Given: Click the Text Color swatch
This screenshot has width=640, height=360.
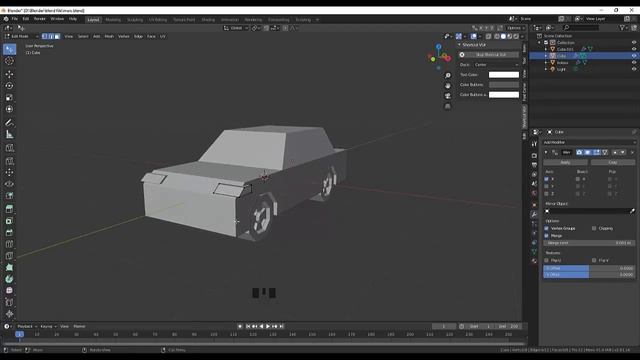Looking at the screenshot, I should click(x=504, y=75).
